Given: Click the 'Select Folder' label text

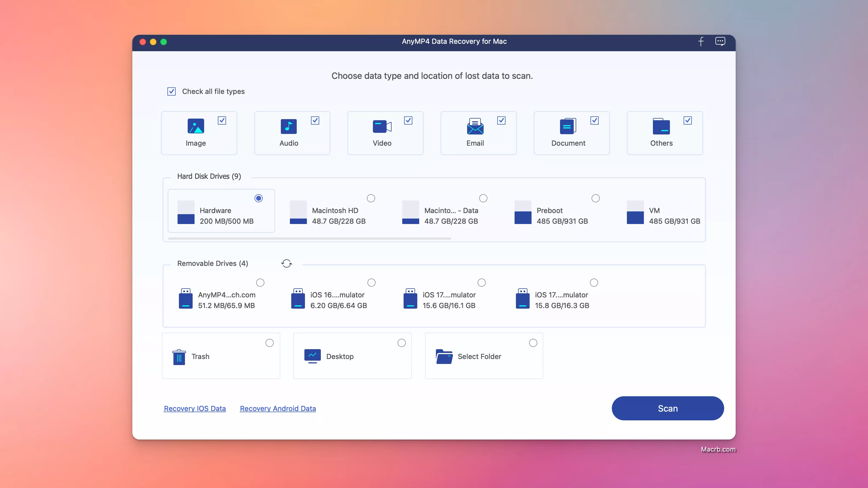Looking at the screenshot, I should (x=479, y=356).
